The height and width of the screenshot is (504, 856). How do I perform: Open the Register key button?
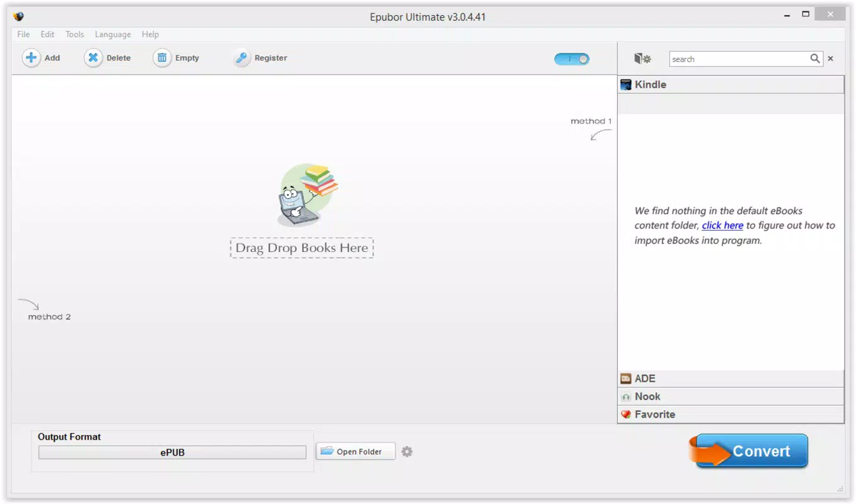(260, 58)
